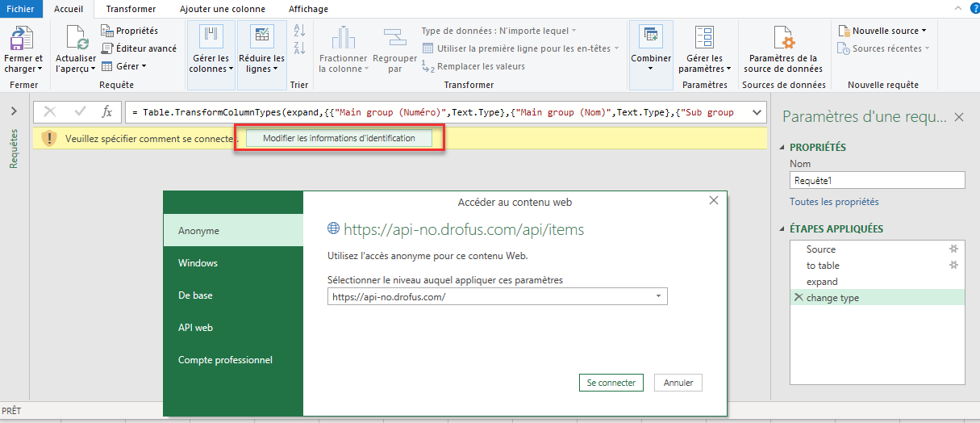Delete the change type step
This screenshot has width=980, height=423.
click(x=799, y=298)
